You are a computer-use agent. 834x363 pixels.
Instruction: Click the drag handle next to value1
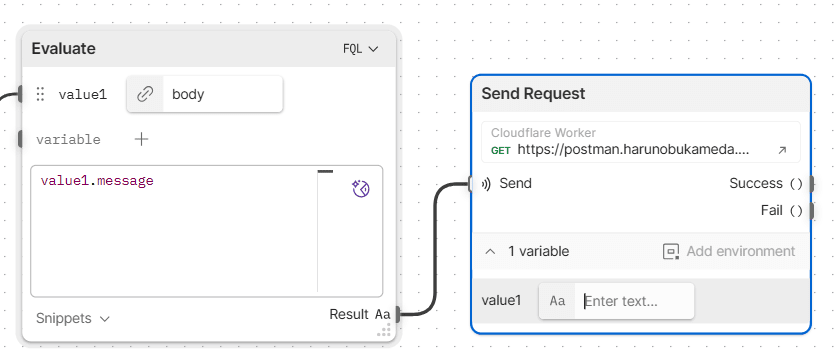pyautogui.click(x=40, y=94)
